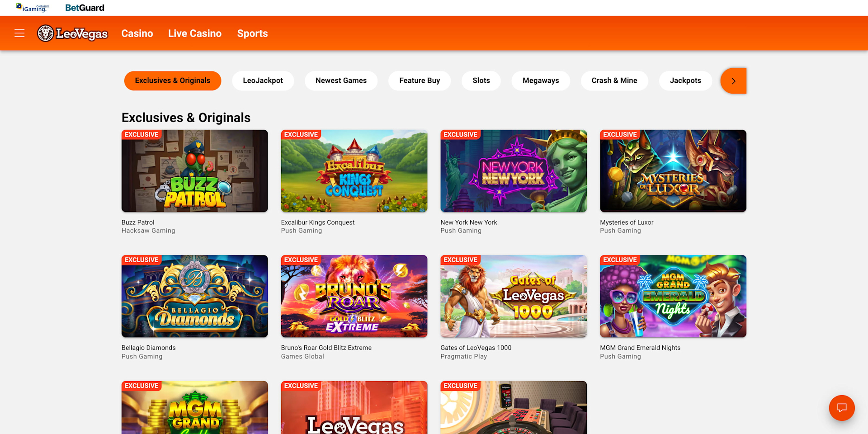Screen dimensions: 868x434
Task: Click the Hacksaw Gaming provider text
Action: coord(148,231)
